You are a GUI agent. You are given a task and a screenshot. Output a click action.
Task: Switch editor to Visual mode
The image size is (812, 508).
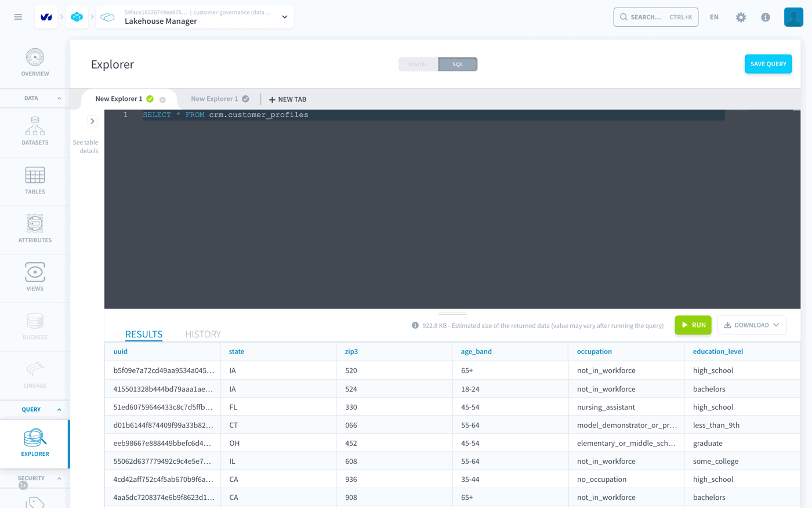(x=418, y=64)
